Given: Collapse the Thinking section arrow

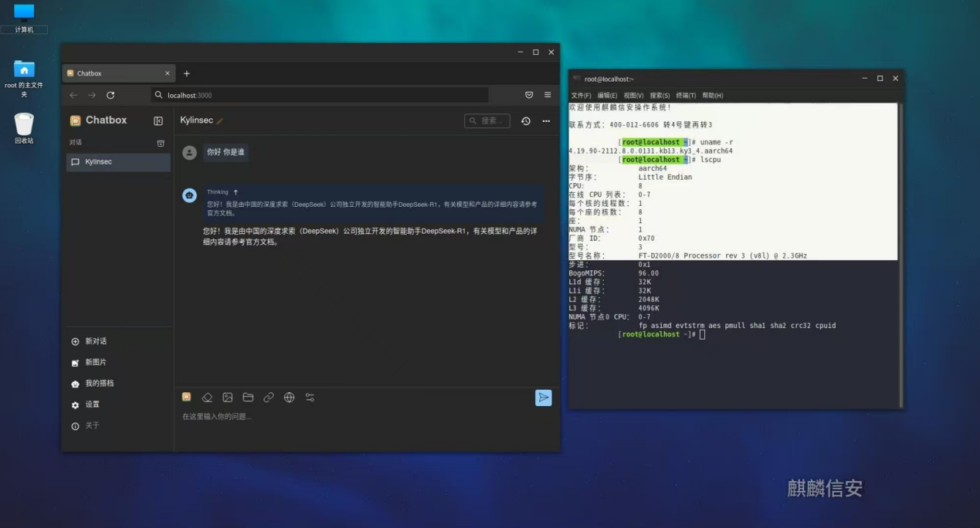Looking at the screenshot, I should (x=236, y=192).
